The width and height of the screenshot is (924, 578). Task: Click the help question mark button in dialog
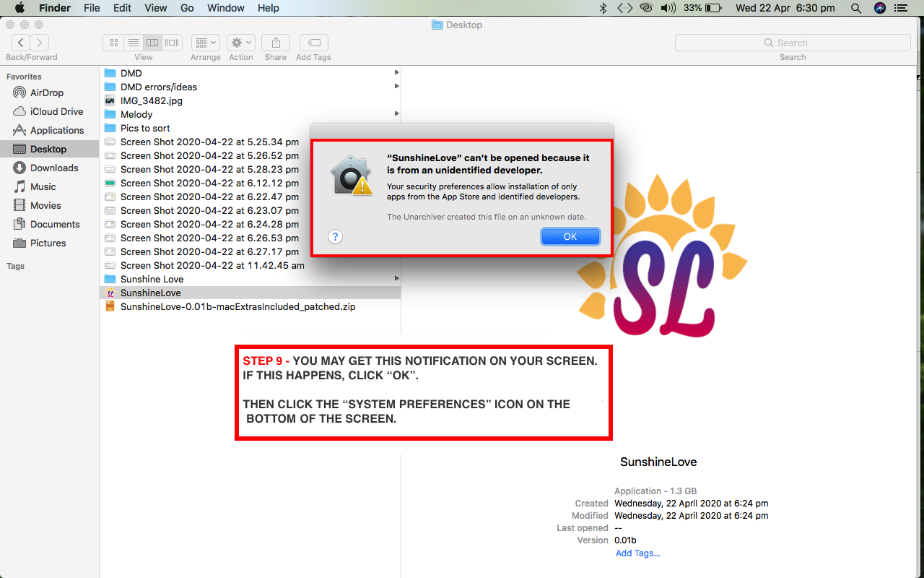tap(335, 237)
